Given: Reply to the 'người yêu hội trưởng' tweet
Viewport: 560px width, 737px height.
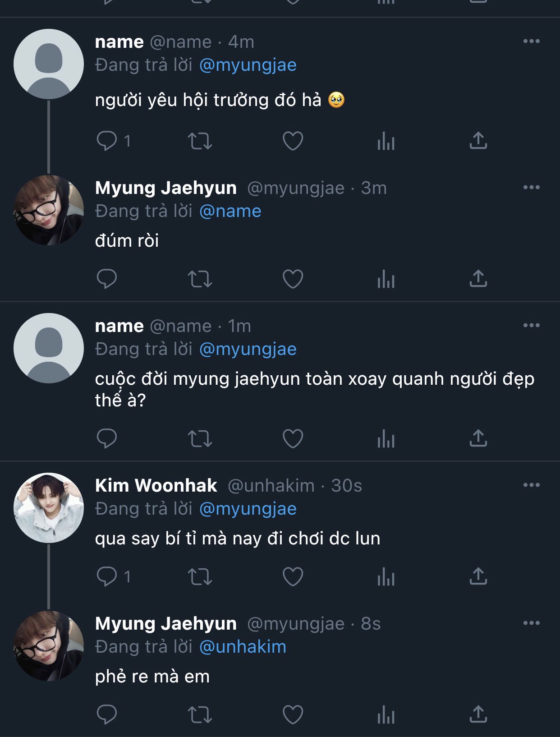Looking at the screenshot, I should point(107,141).
